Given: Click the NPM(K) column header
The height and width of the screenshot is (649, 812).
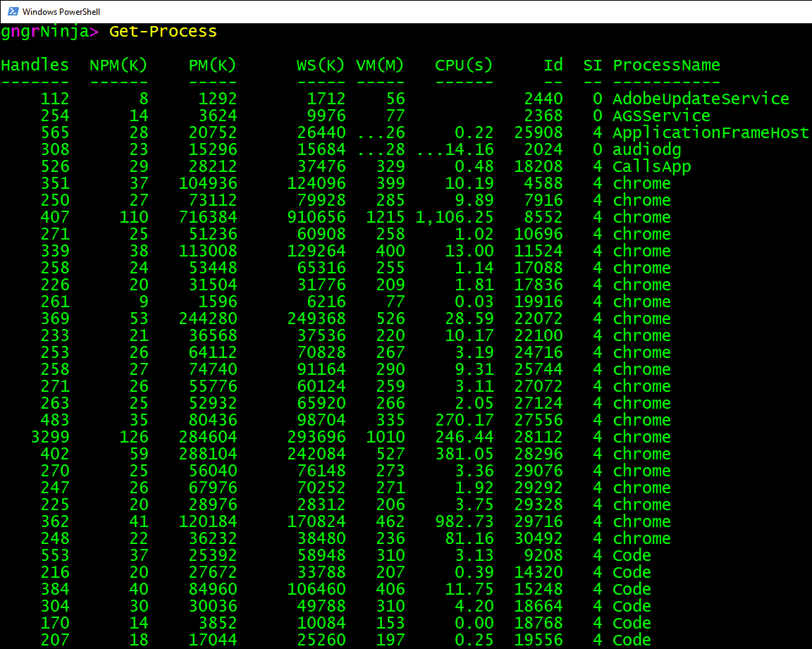Looking at the screenshot, I should (117, 65).
